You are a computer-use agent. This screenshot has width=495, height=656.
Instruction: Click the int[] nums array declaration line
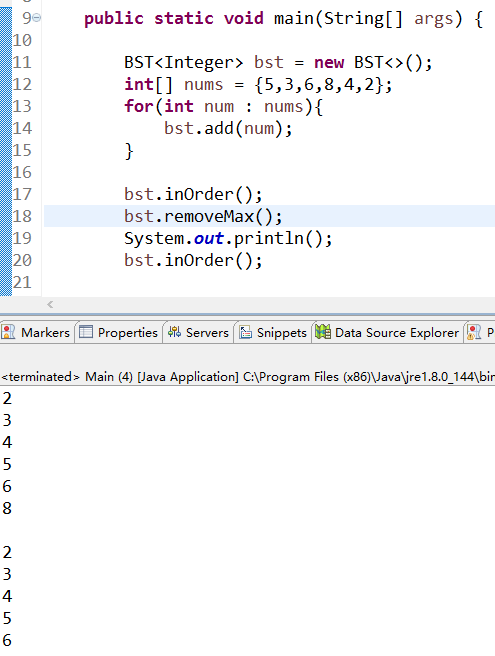pyautogui.click(x=258, y=85)
